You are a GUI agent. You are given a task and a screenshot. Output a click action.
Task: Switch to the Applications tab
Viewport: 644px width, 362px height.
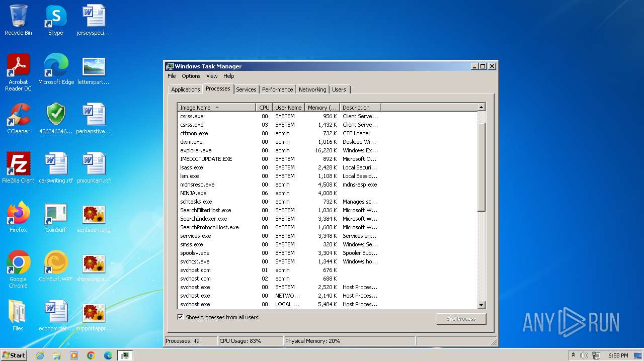(x=185, y=89)
